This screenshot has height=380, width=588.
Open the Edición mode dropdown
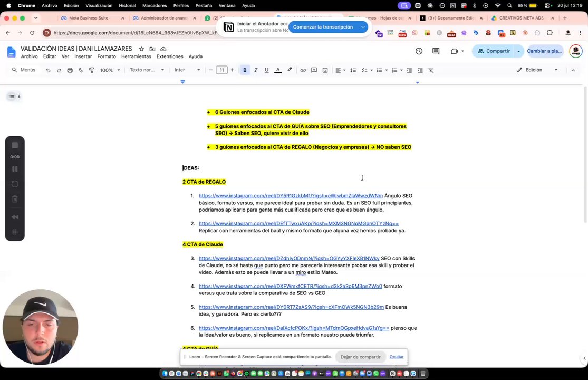537,70
